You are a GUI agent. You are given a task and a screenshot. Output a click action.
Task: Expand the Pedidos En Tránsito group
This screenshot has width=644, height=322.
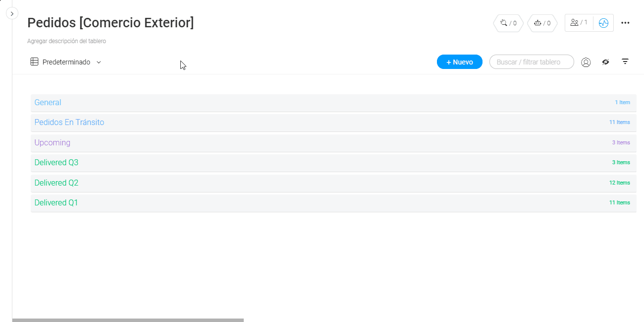pos(69,123)
